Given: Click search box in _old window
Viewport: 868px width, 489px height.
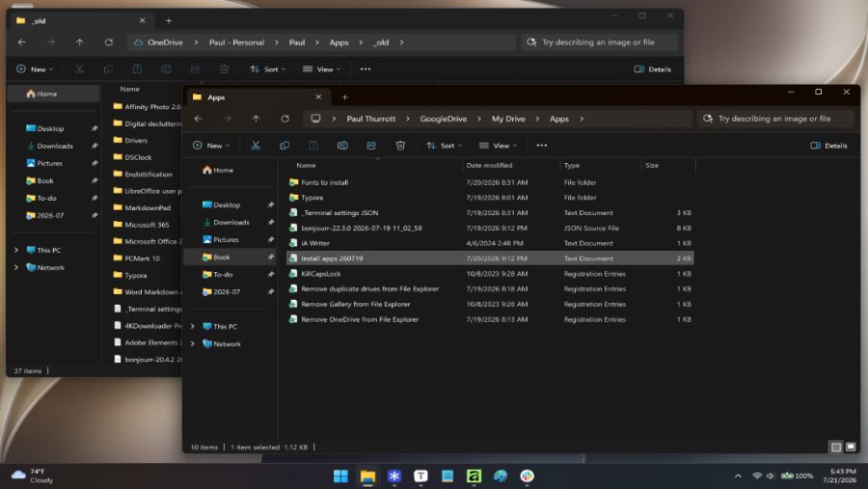Looking at the screenshot, I should 598,42.
